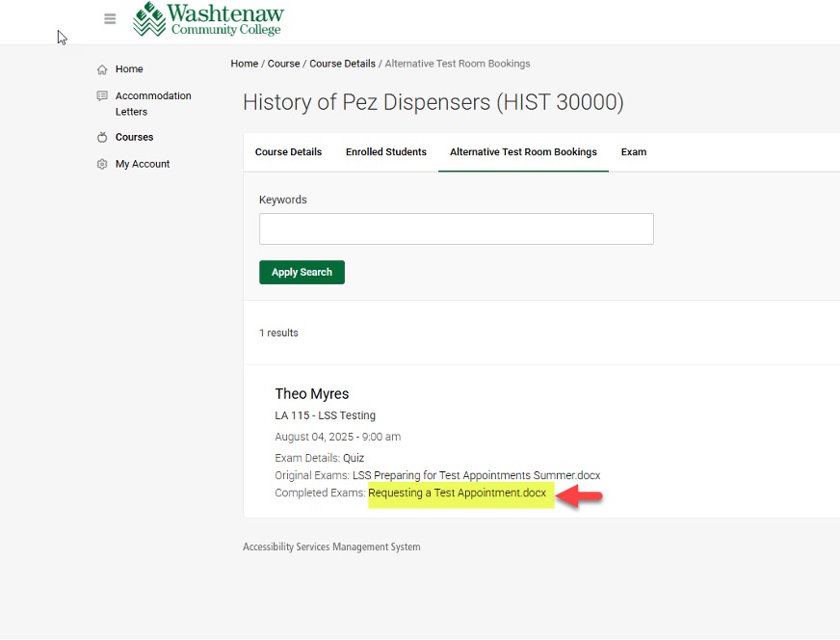Image resolution: width=840 pixels, height=640 pixels.
Task: Open Requesting a Test Appointment.docx file
Action: (457, 493)
